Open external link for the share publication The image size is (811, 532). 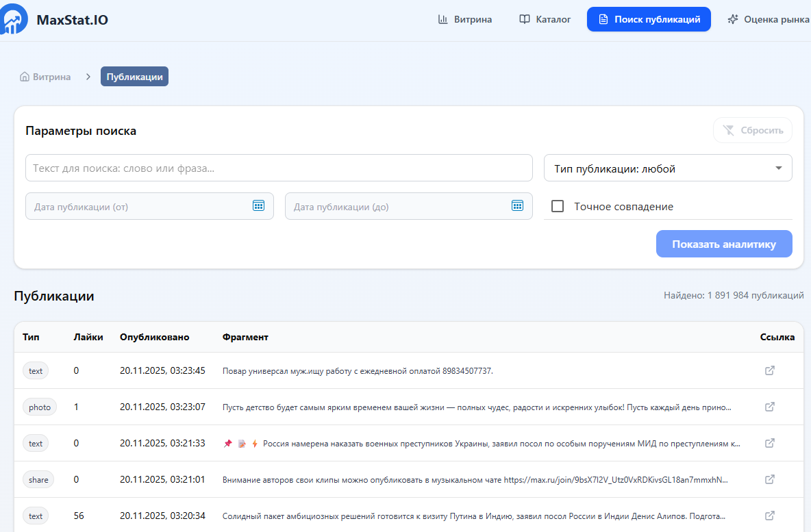769,479
